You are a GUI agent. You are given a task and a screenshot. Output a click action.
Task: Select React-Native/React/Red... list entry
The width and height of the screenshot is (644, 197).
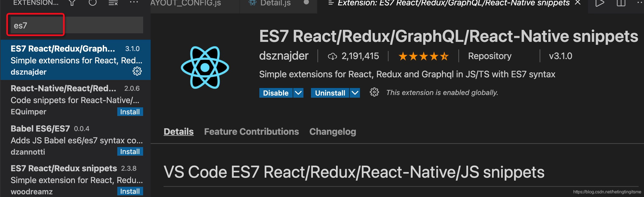pos(76,100)
